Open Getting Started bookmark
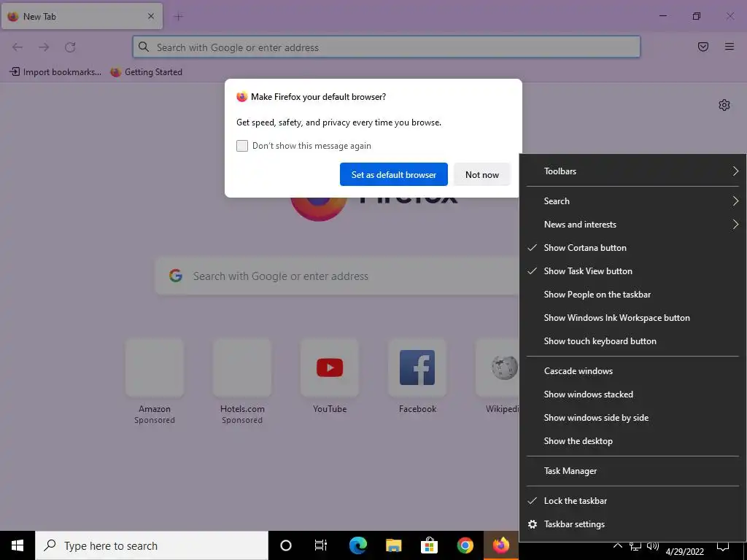 click(x=146, y=72)
